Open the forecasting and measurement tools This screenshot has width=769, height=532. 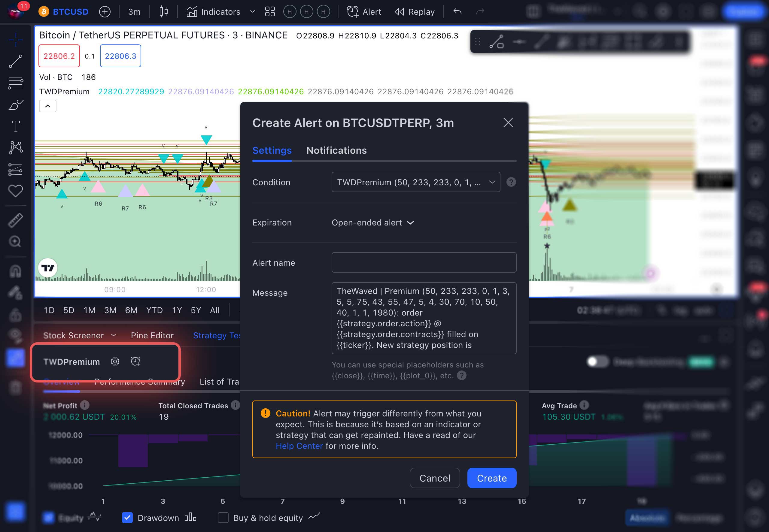click(x=16, y=169)
